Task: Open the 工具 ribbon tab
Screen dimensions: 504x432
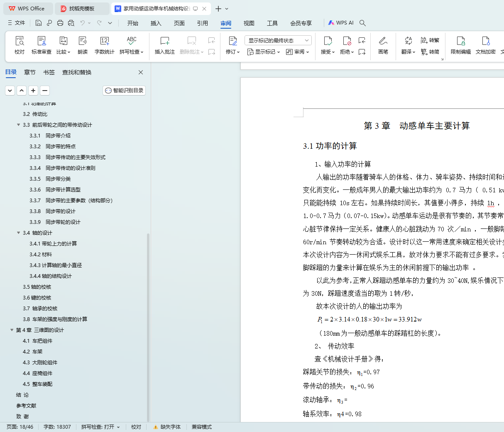Action: [x=272, y=23]
